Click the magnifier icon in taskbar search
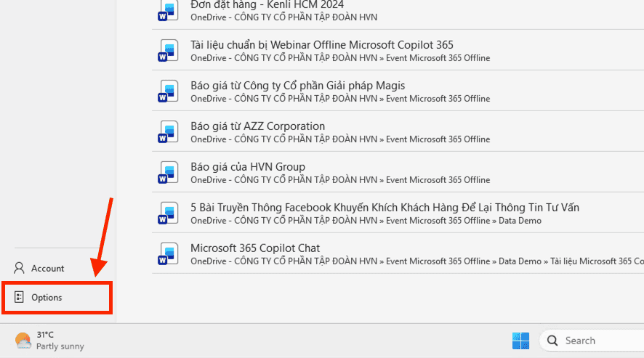This screenshot has height=358, width=644. [552, 341]
